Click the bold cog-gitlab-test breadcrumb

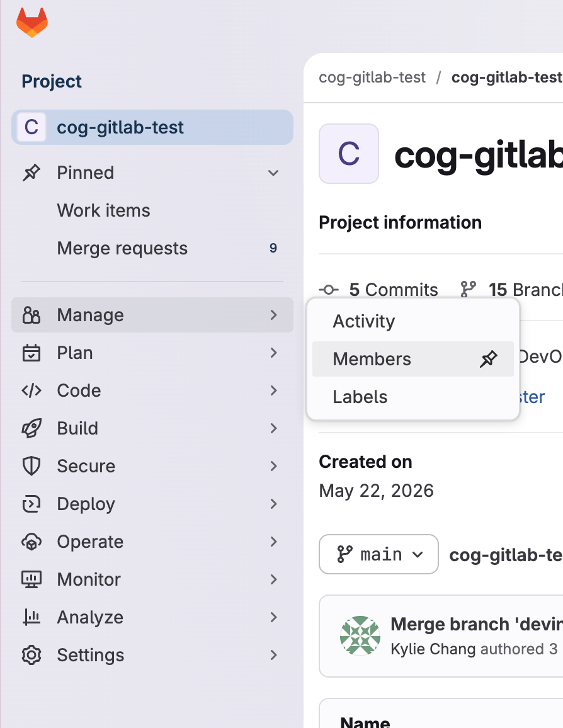(507, 77)
